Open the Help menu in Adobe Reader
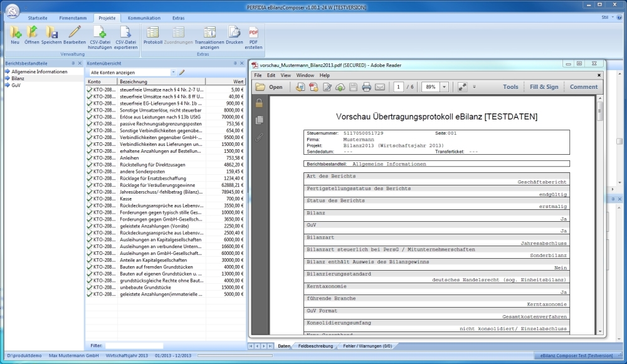Screen dimensions: 627x364 (x=325, y=75)
